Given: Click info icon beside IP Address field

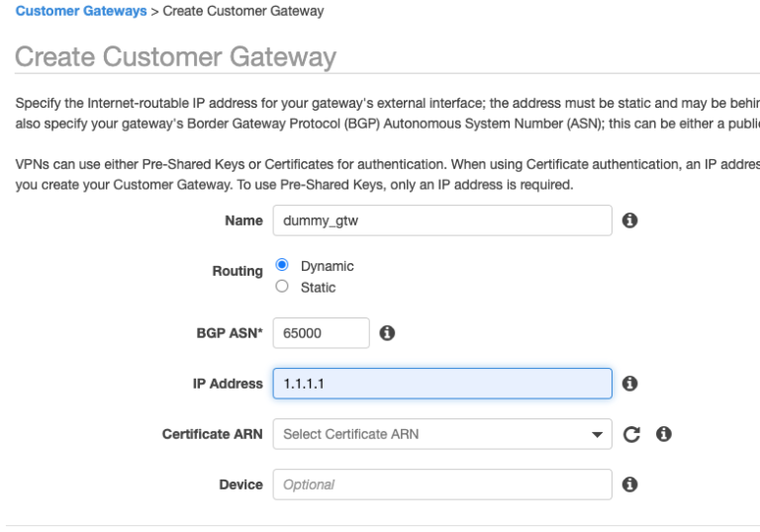Looking at the screenshot, I should click(628, 383).
